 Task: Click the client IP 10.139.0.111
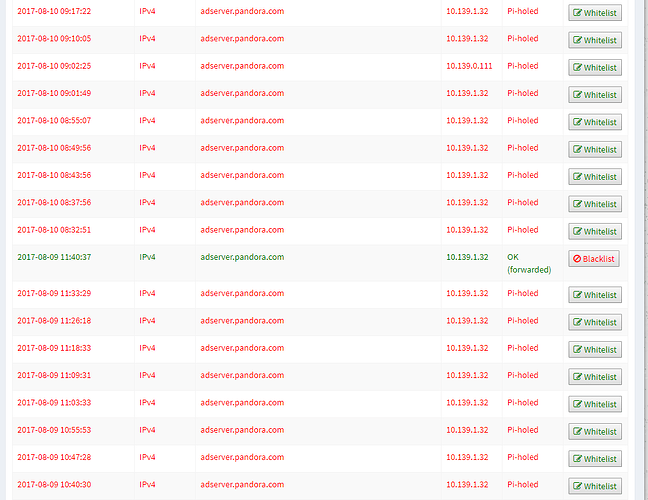[468, 66]
